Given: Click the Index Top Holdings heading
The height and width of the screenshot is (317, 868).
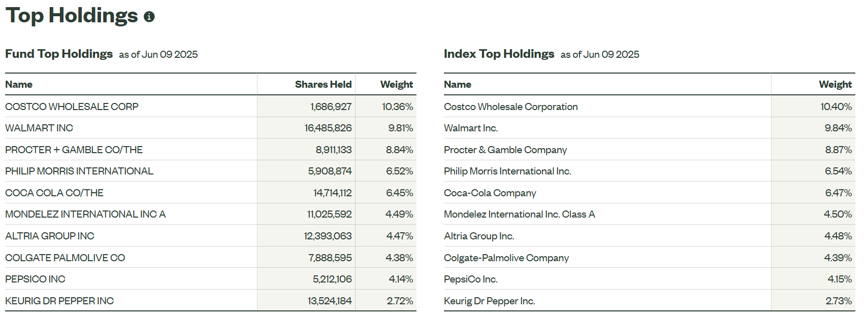Looking at the screenshot, I should (499, 54).
